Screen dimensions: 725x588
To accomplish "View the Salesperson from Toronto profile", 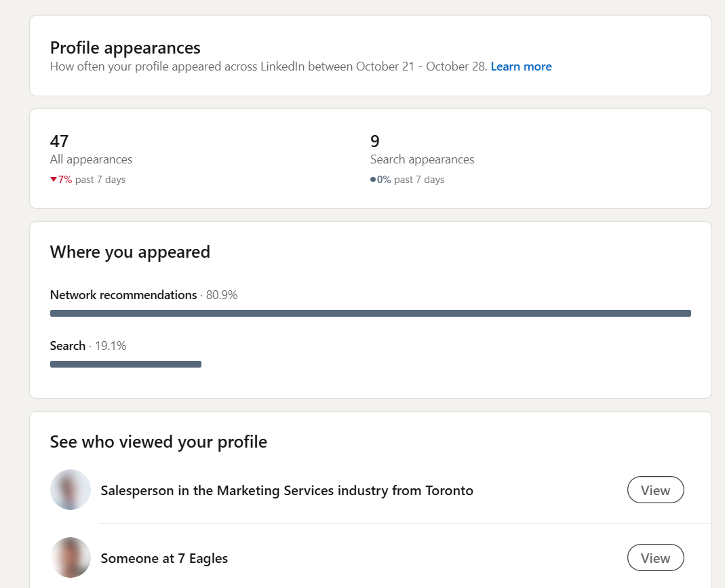I will point(655,489).
